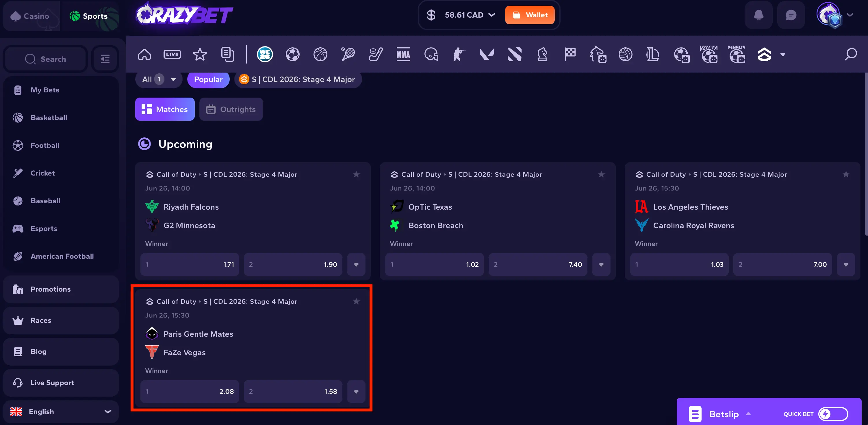Viewport: 868px width, 425px height.
Task: Expand markets for Paris Gentle Mates match
Action: [x=356, y=391]
